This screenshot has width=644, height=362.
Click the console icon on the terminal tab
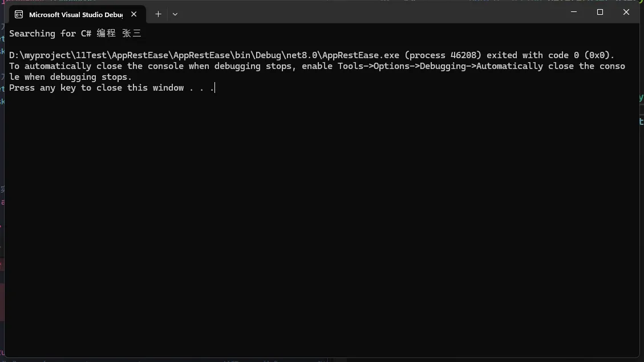[19, 14]
